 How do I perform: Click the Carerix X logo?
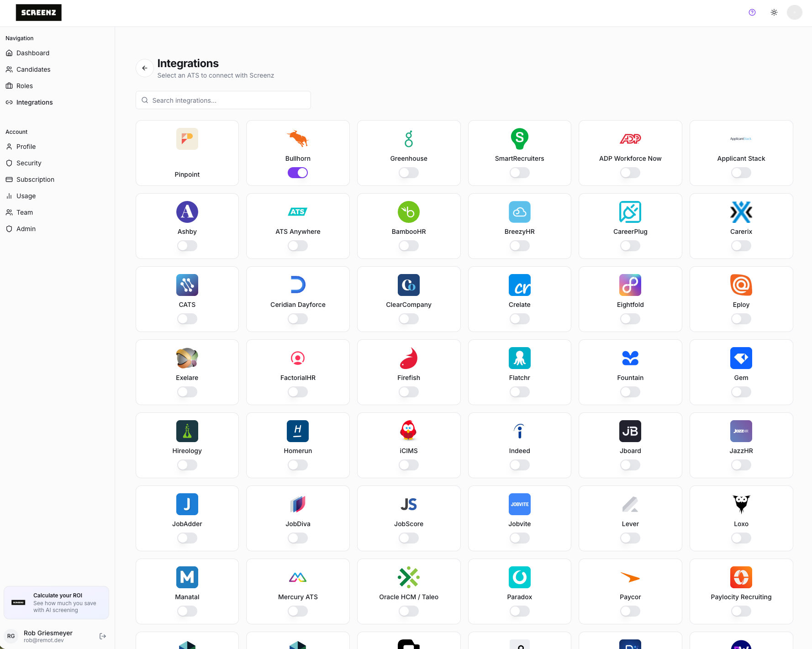[x=741, y=212]
